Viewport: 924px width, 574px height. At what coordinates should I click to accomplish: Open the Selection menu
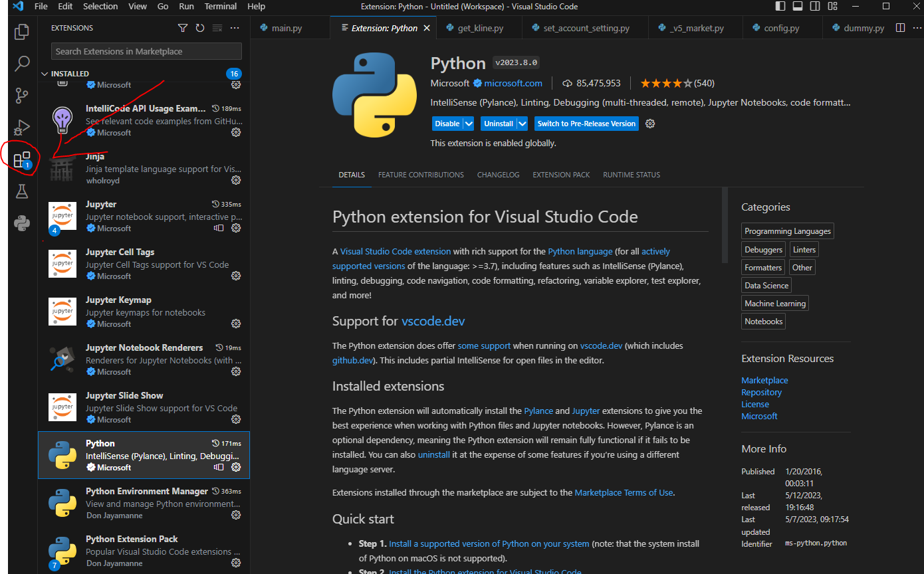(100, 7)
